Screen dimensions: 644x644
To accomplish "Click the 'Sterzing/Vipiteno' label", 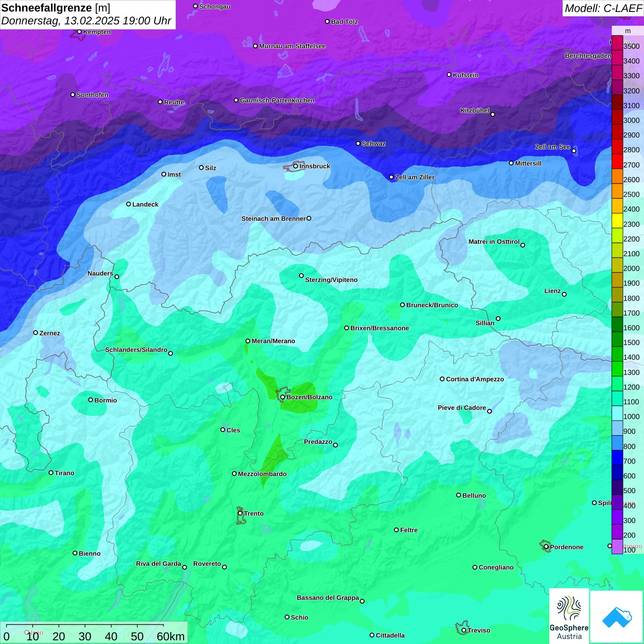I will pyautogui.click(x=331, y=280).
